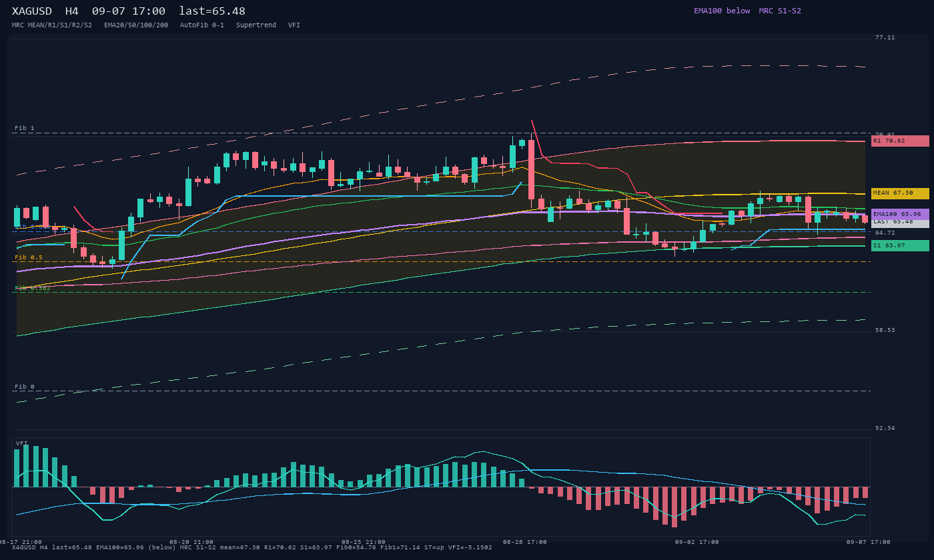Screen dimensions: 934x560
Task: Click the 52.34 price axis label
Action: pos(885,428)
